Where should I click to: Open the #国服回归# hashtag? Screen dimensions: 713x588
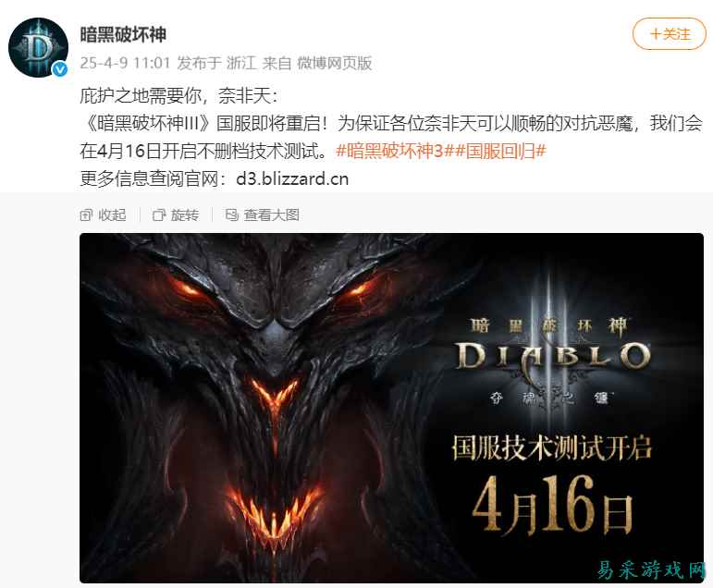[x=495, y=151]
